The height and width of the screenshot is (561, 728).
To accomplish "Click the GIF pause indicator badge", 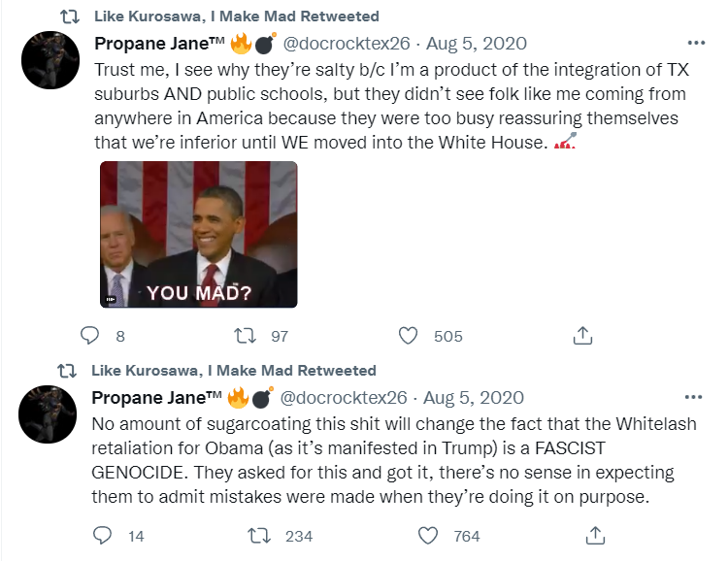I will [114, 298].
